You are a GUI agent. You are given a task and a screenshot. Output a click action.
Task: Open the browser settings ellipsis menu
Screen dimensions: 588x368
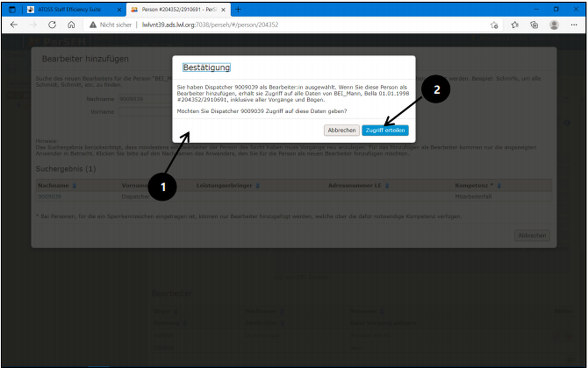tap(574, 25)
